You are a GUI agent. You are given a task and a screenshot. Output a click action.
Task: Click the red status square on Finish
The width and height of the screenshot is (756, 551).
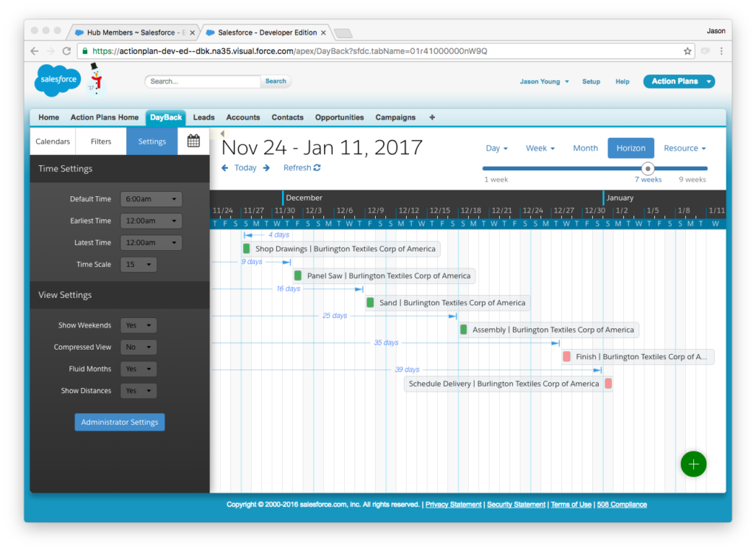[x=567, y=356]
